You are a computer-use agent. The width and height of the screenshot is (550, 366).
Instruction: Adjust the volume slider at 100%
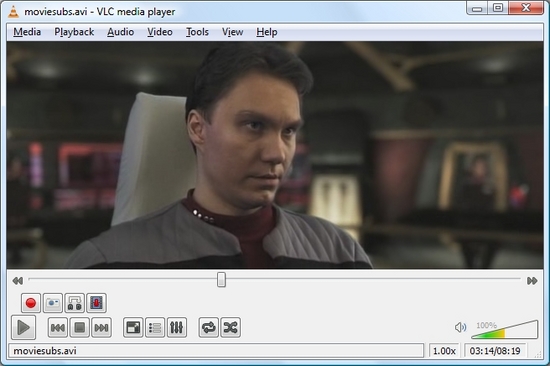[x=504, y=329]
